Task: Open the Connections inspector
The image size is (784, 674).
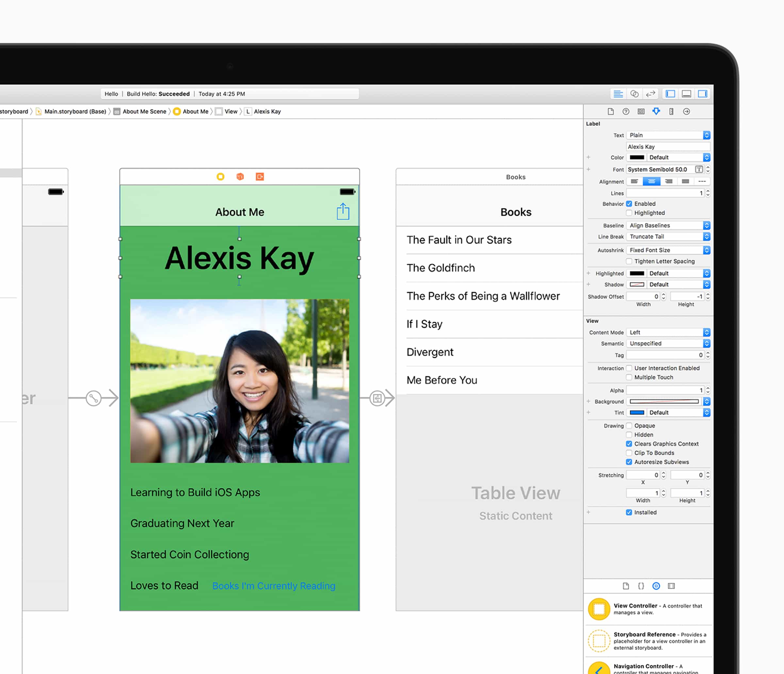Action: click(x=686, y=111)
